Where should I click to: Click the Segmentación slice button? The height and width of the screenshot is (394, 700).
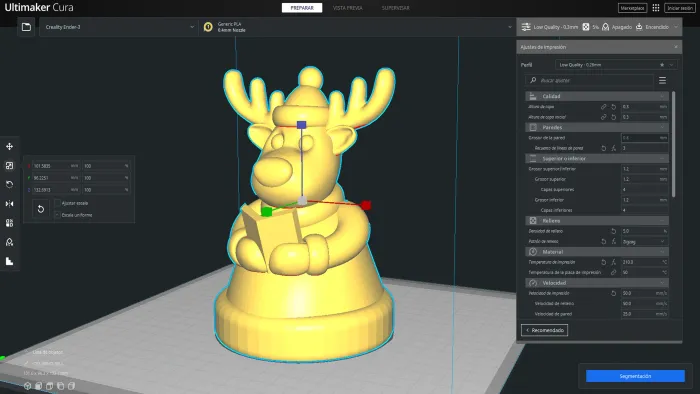635,376
